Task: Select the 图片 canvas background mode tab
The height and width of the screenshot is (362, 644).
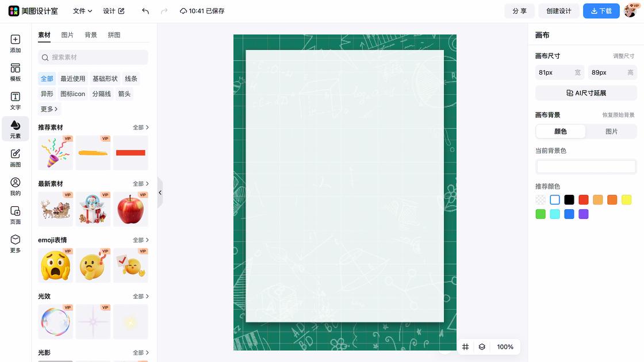Action: [612, 132]
